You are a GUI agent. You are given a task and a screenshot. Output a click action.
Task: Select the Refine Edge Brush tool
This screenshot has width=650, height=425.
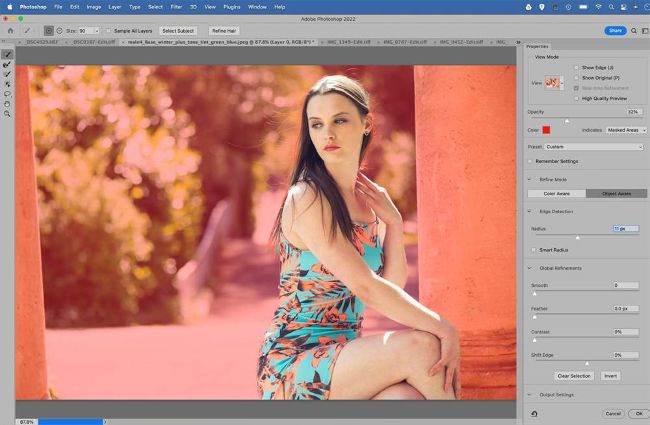7,64
